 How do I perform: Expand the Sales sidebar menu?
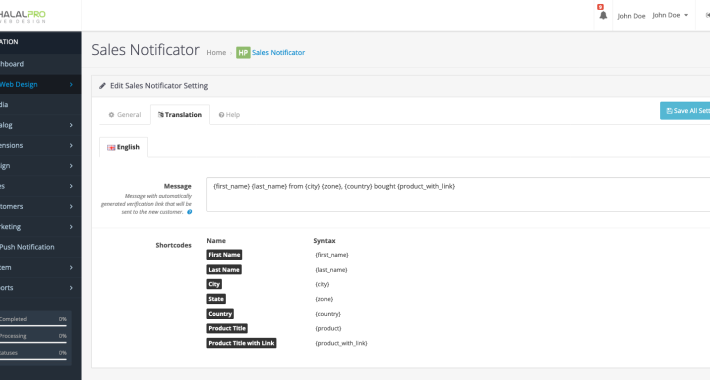coord(41,186)
